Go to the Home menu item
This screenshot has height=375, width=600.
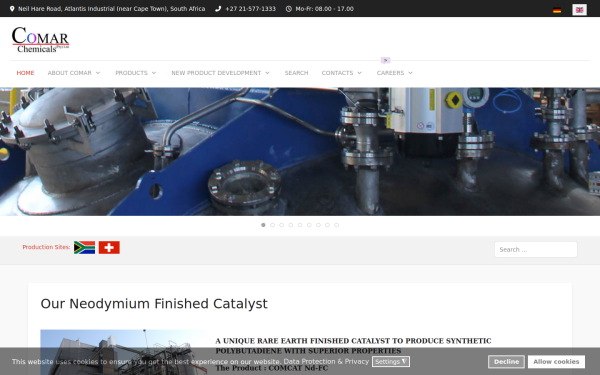coord(25,73)
